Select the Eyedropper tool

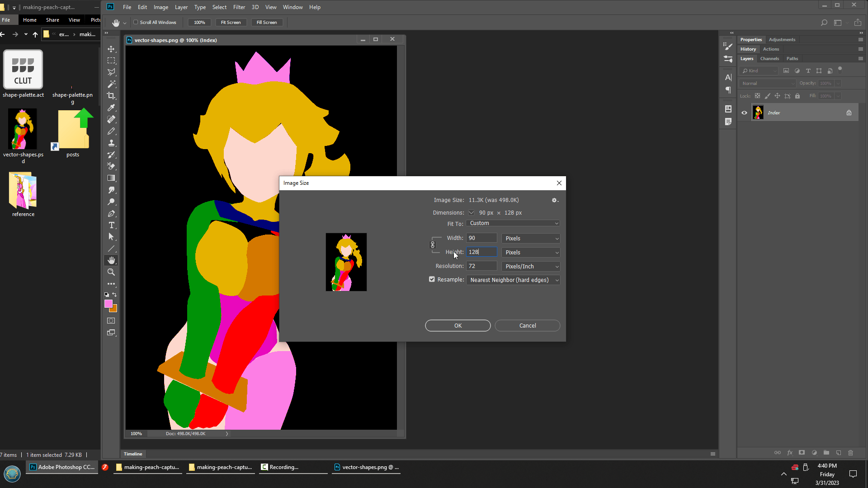111,108
